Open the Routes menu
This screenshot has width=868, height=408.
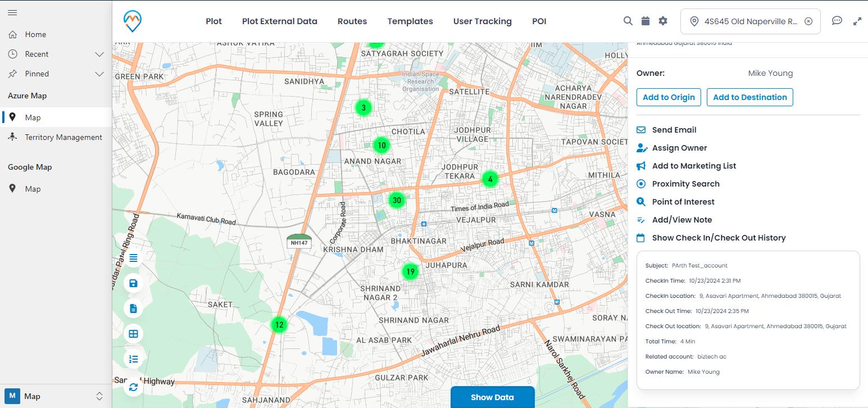(x=352, y=21)
